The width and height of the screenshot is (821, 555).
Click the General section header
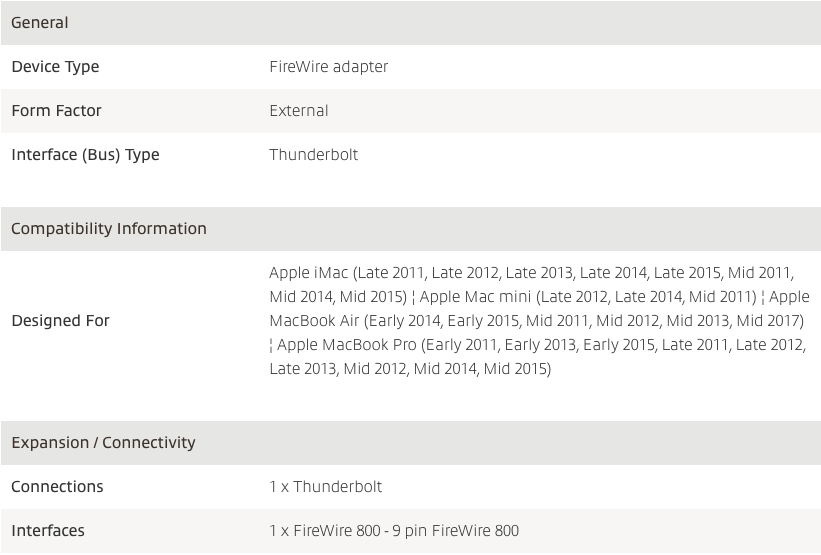click(40, 23)
